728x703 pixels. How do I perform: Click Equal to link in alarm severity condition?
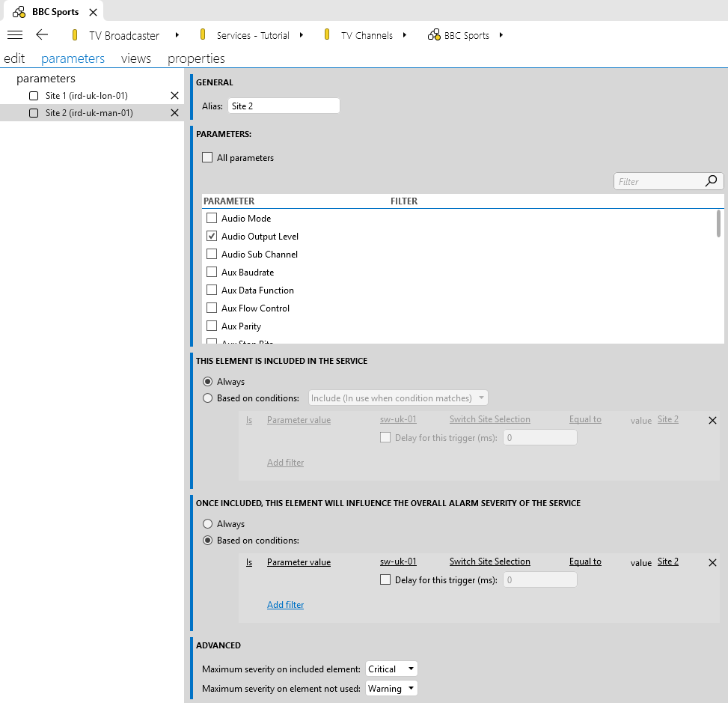pos(585,562)
